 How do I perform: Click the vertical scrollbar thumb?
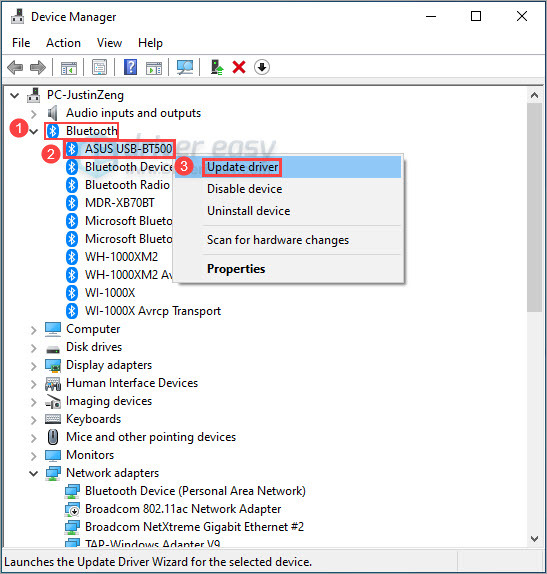(535, 207)
